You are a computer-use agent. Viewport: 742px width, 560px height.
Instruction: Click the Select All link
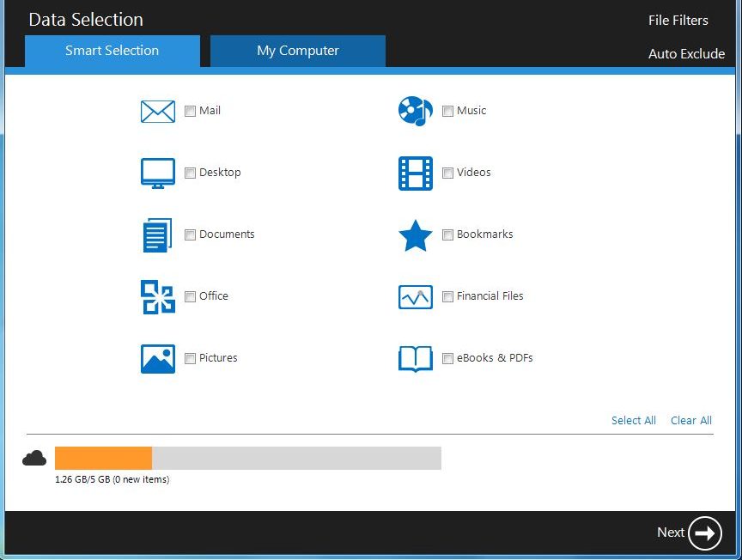tap(633, 420)
